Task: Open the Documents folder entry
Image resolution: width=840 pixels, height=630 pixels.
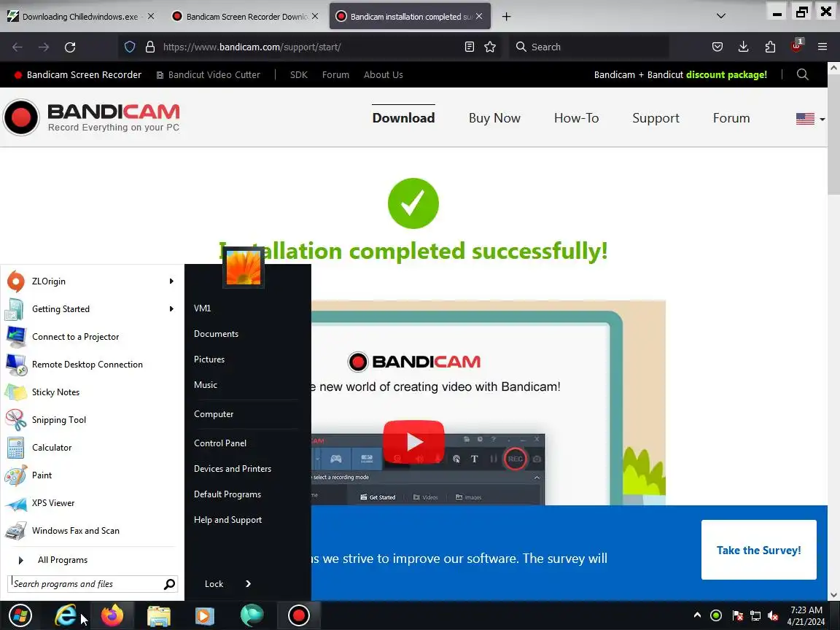Action: click(216, 334)
